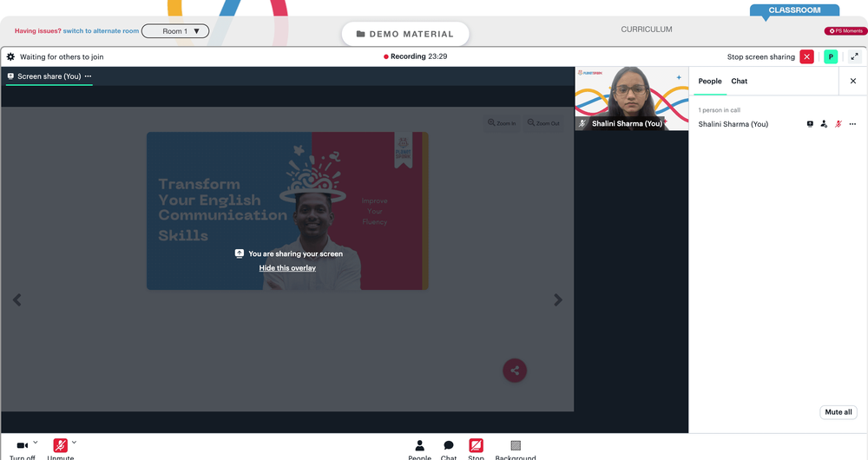Click Shalini Sharma's video thumbnail
This screenshot has width=868, height=460.
point(632,99)
